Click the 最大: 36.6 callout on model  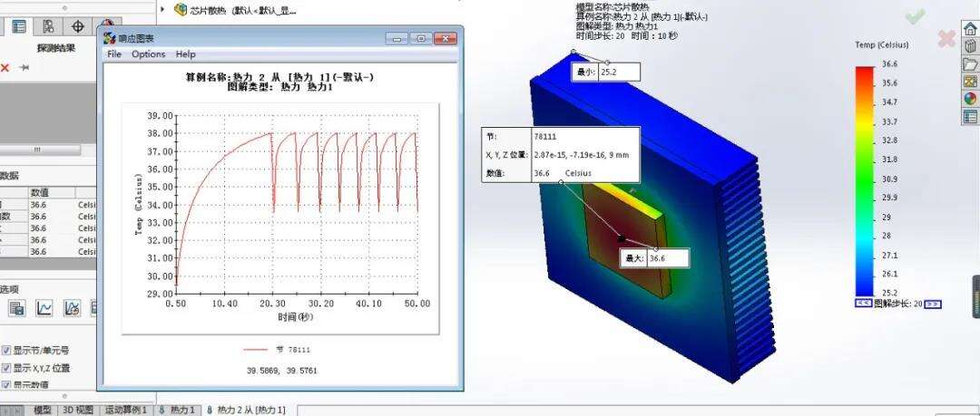point(654,258)
